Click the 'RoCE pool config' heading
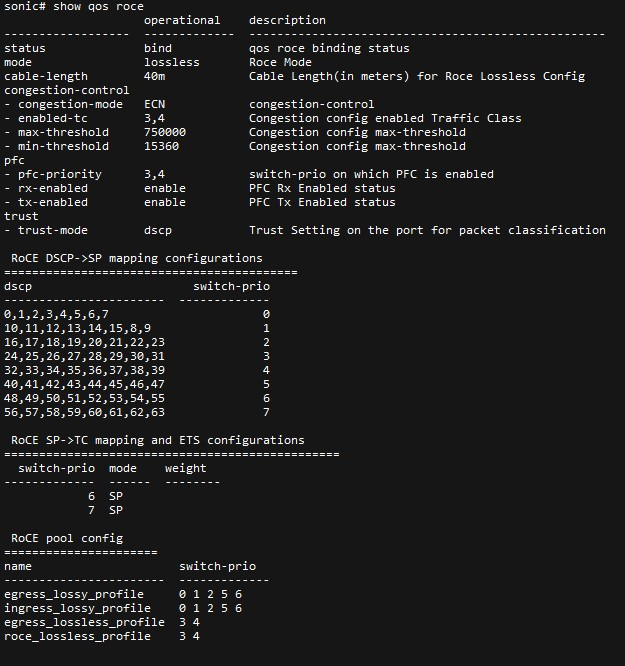 pos(67,538)
